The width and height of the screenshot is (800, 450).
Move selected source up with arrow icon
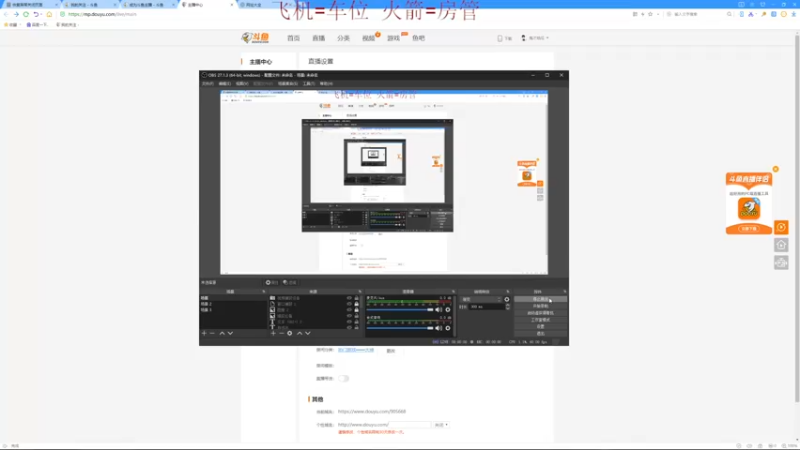[299, 333]
